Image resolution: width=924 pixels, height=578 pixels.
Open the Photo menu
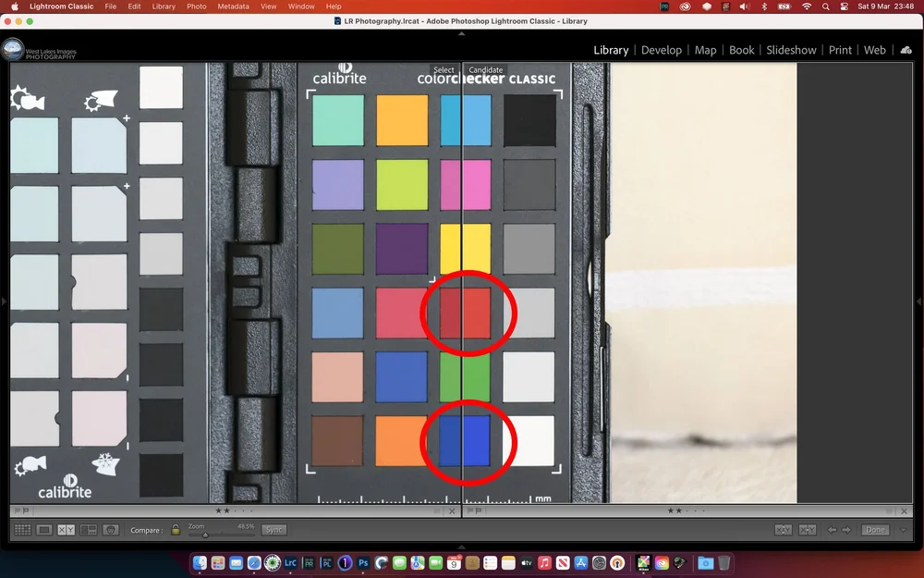pos(196,6)
